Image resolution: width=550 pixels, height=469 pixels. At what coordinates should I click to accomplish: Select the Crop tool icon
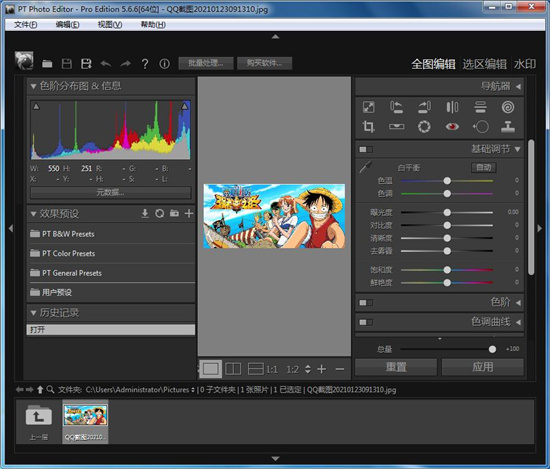coord(369,126)
